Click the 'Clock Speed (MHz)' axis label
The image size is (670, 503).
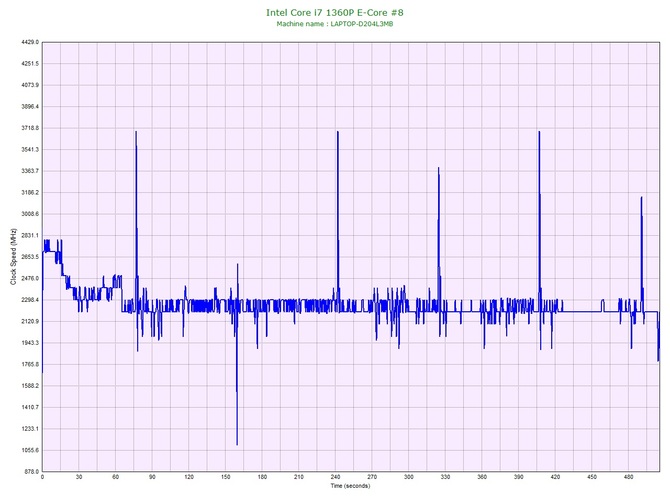tap(13, 257)
